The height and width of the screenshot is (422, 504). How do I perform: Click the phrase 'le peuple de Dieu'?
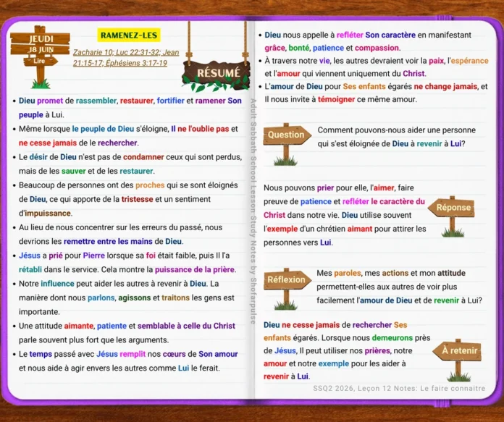(x=103, y=129)
